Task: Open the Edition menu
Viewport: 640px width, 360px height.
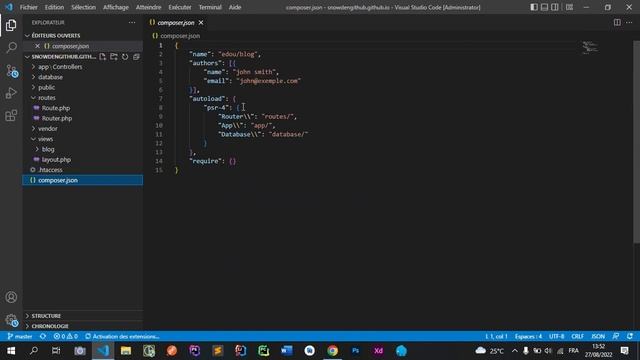Action: 54,7
